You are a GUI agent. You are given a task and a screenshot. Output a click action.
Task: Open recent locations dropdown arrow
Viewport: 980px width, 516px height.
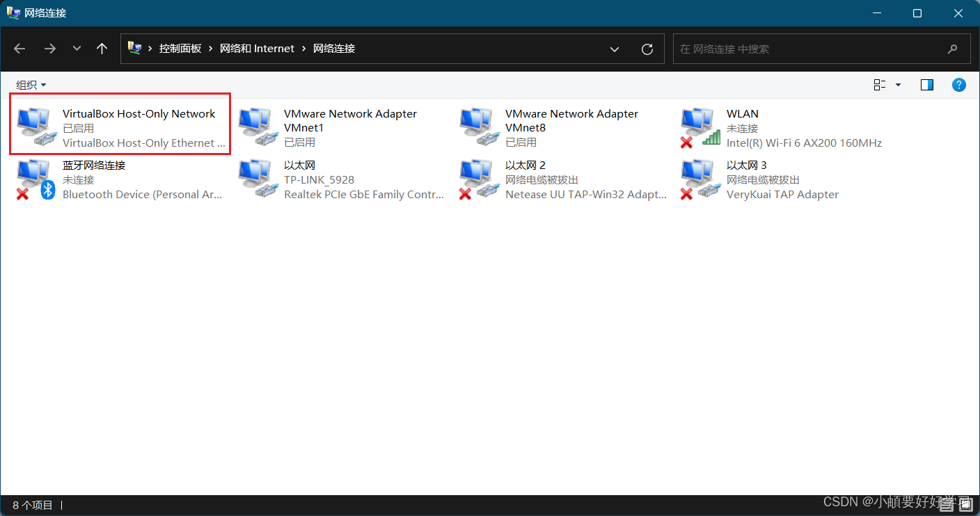pos(77,49)
